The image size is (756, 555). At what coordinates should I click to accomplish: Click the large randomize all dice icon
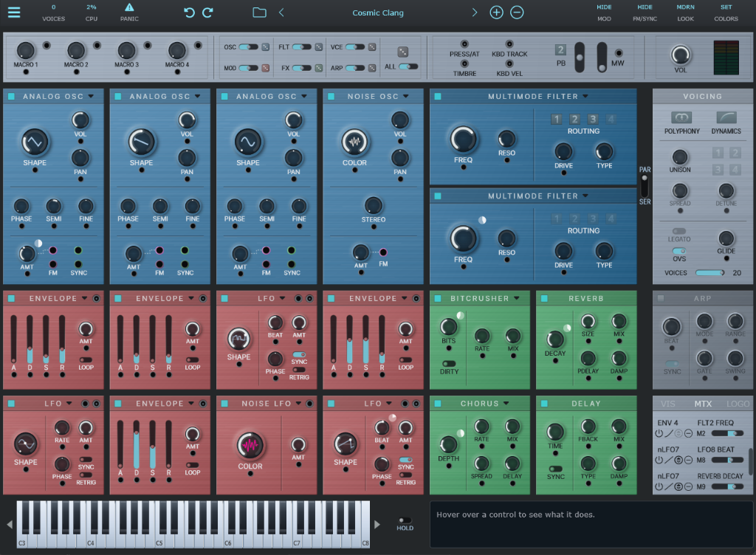tap(402, 52)
